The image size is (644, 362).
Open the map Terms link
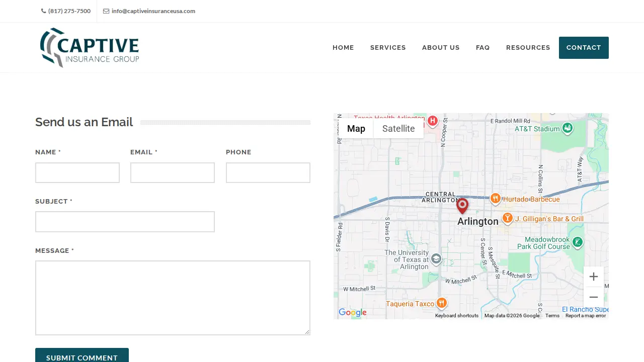[x=552, y=316]
